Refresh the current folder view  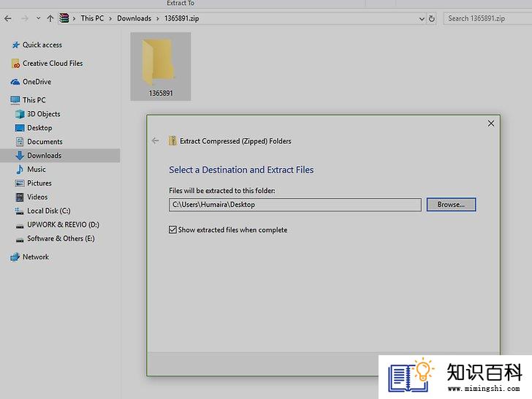432,18
